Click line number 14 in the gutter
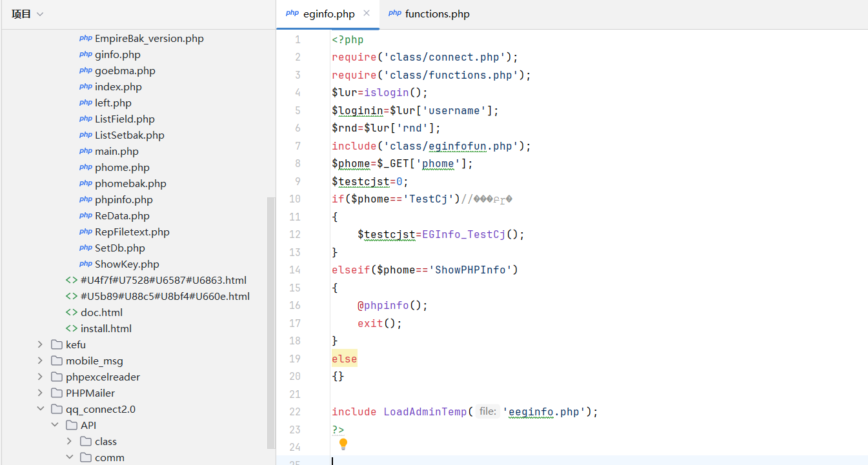 coord(294,270)
